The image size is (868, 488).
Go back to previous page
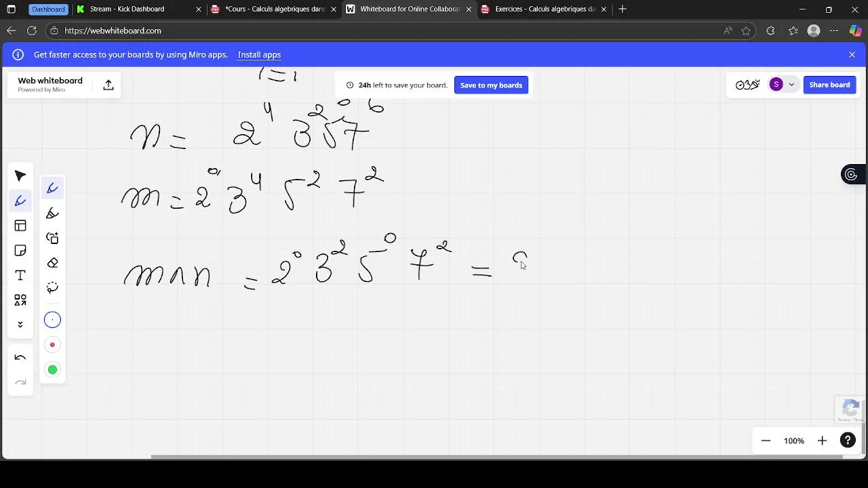tap(11, 30)
